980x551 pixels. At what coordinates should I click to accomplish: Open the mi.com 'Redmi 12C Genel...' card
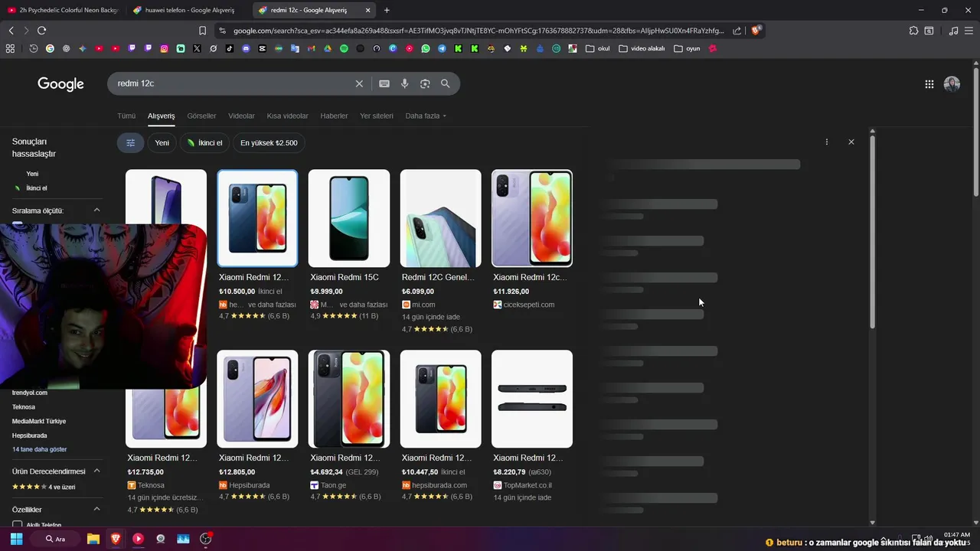point(440,251)
